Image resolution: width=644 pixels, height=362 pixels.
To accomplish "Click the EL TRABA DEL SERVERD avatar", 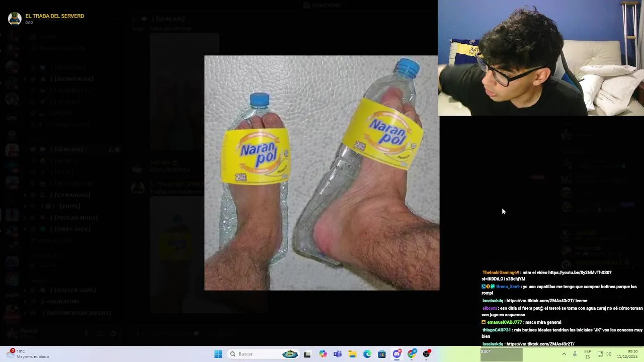I will pyautogui.click(x=15, y=19).
